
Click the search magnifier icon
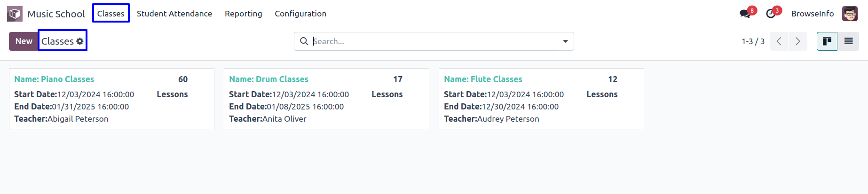coord(304,41)
